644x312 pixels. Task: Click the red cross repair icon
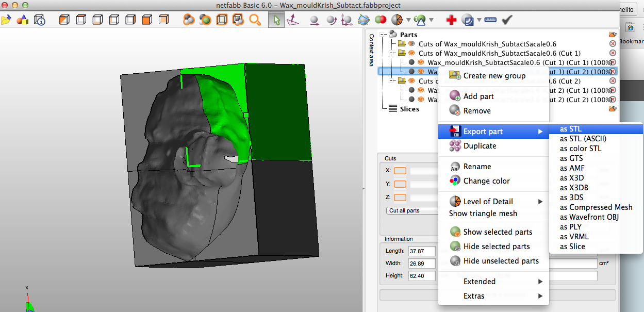[452, 20]
